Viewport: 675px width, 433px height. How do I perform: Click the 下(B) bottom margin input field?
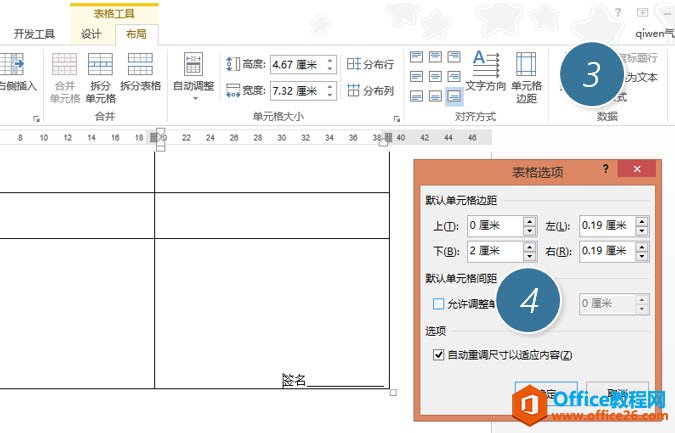[490, 252]
